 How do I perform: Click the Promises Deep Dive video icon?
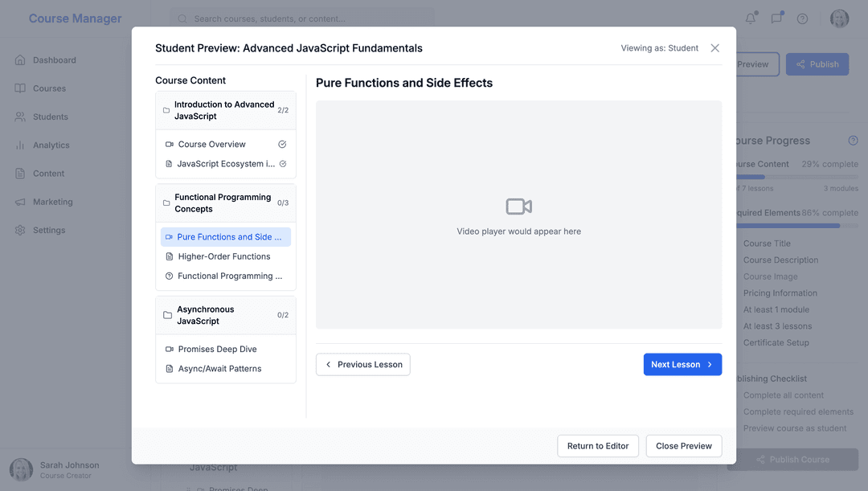(x=170, y=350)
